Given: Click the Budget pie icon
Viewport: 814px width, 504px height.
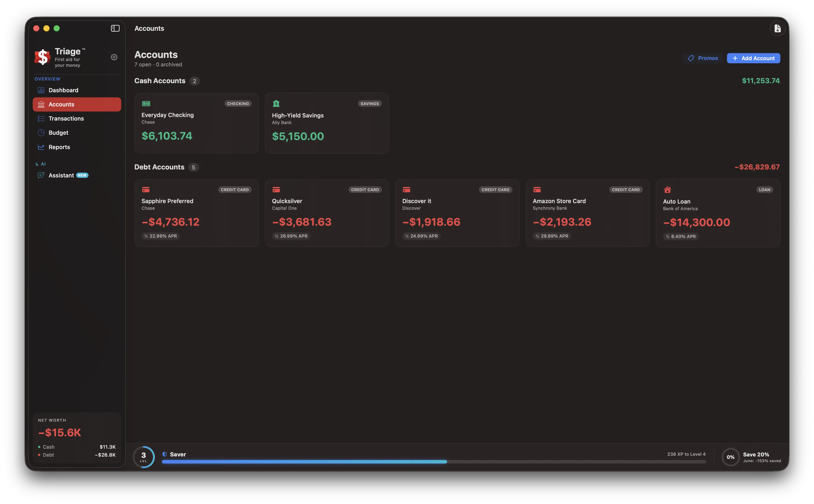Looking at the screenshot, I should coord(41,133).
